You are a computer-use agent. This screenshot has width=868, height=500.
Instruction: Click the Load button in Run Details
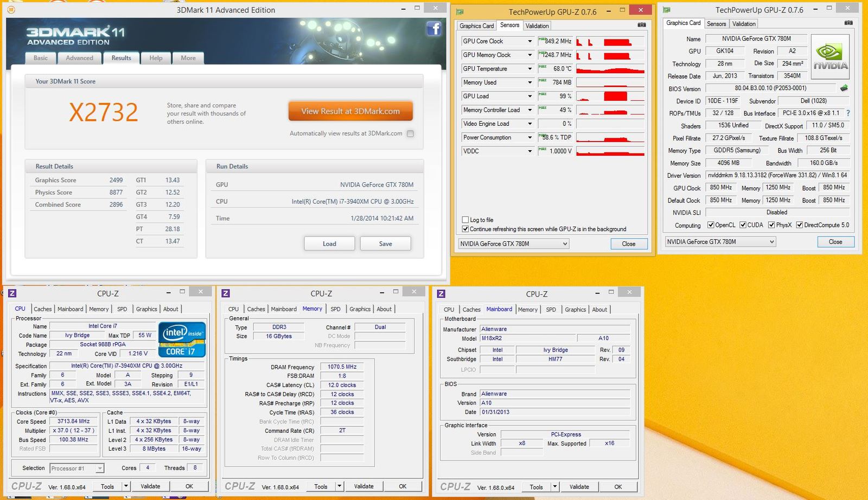[329, 243]
